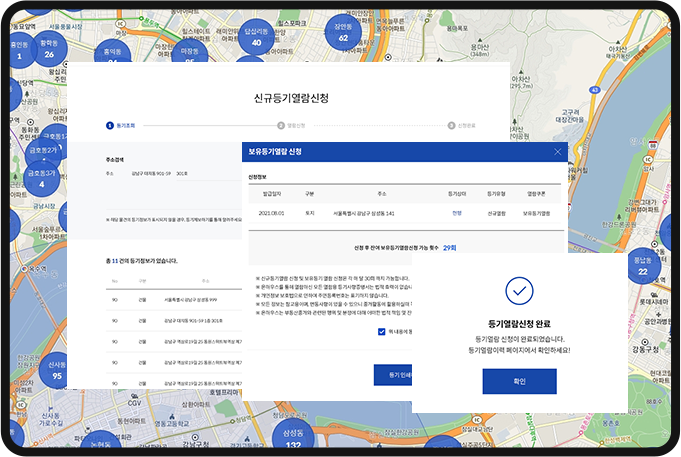The height and width of the screenshot is (457, 681).
Task: Click the 등기 인쇄 blue button
Action: click(x=392, y=373)
